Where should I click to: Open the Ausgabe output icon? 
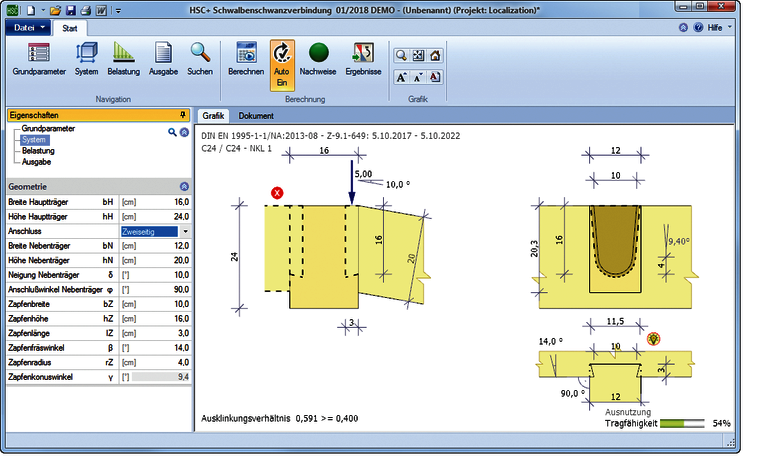tap(163, 59)
